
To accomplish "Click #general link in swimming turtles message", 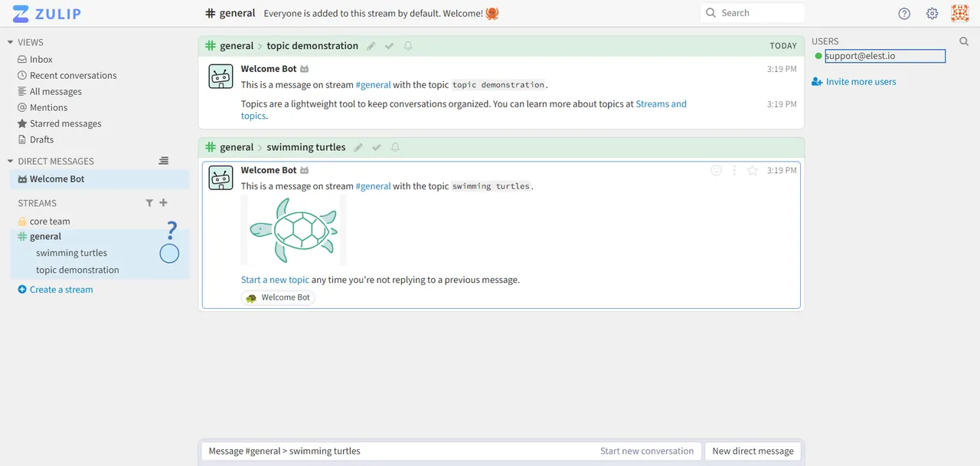I will click(x=373, y=185).
